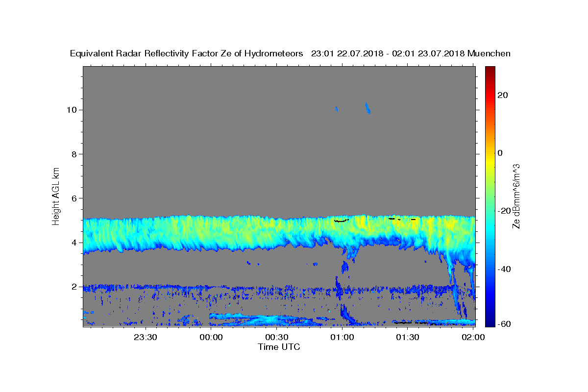Click the plot title mentioning Muenchen
Image resolution: width=588 pixels, height=392 pixels.
290,53
